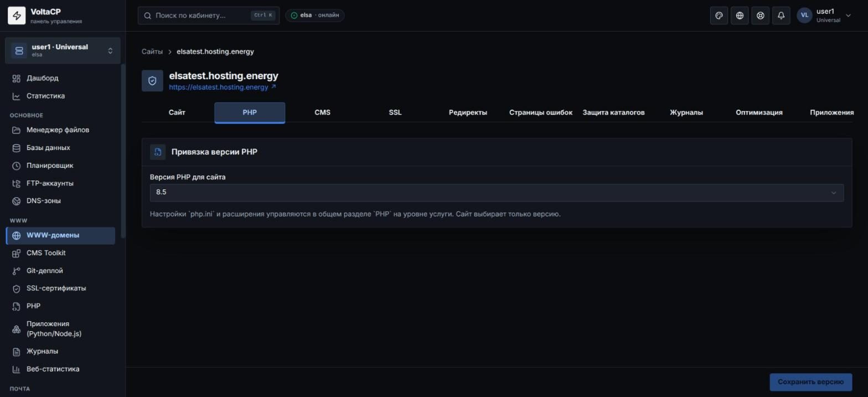Click the Сайты breadcrumb link
This screenshot has width=868, height=397.
[x=152, y=51]
